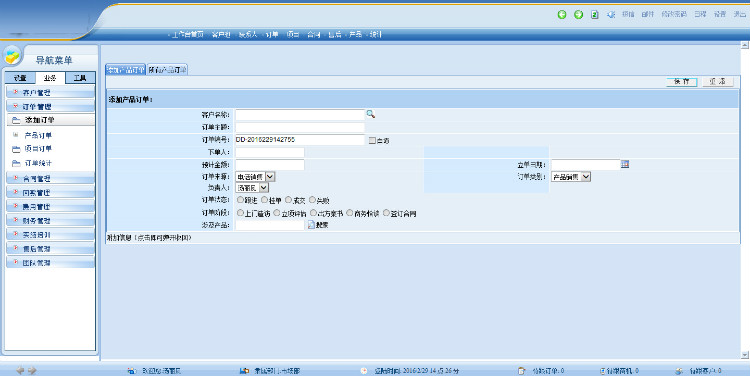Open the 订单类别 dropdown

click(x=571, y=177)
